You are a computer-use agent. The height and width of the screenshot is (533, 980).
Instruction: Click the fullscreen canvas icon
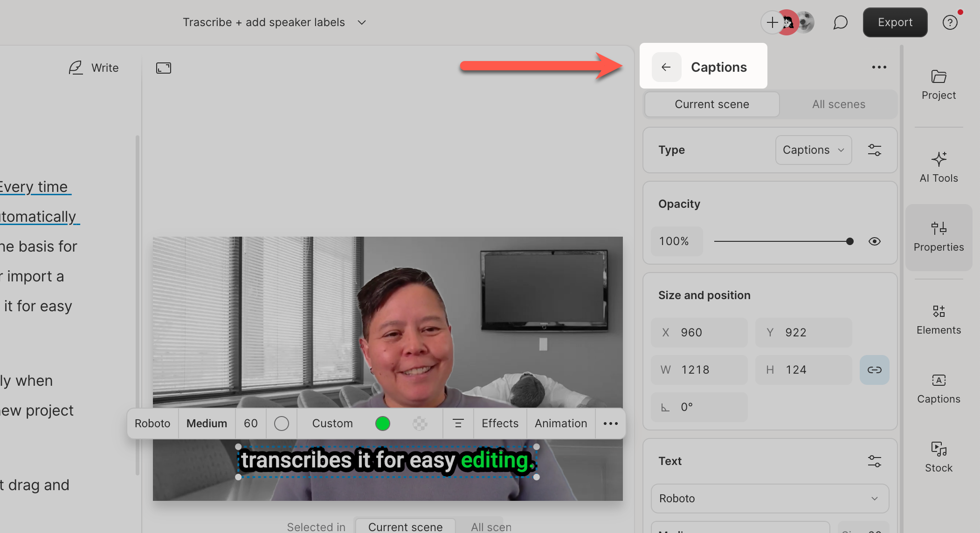tap(163, 68)
